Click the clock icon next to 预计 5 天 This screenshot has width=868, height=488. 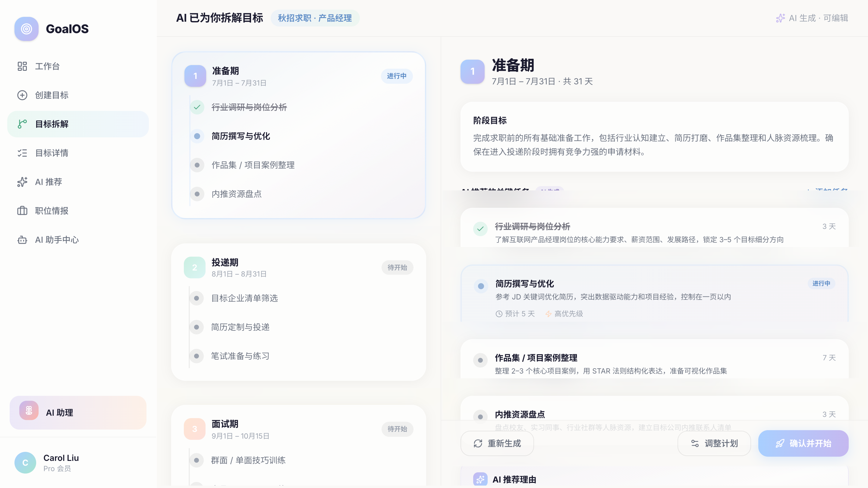pos(499,314)
